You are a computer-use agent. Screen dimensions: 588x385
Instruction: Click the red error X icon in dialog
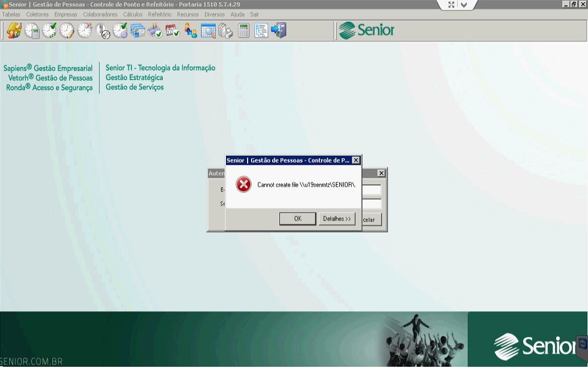pyautogui.click(x=244, y=185)
